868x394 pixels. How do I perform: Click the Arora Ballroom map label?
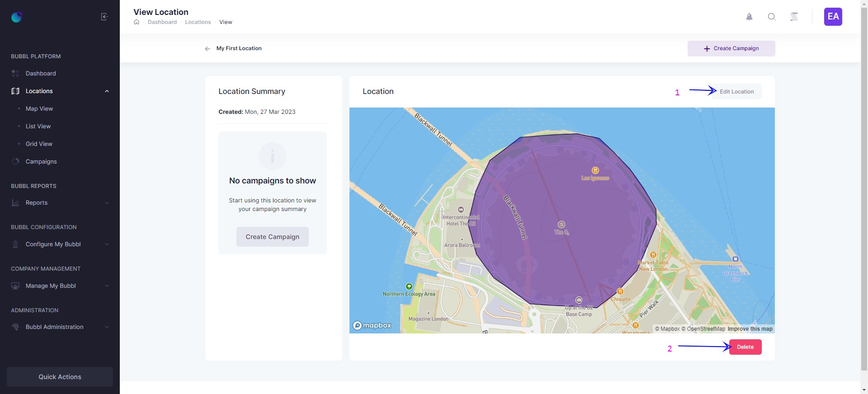462,245
